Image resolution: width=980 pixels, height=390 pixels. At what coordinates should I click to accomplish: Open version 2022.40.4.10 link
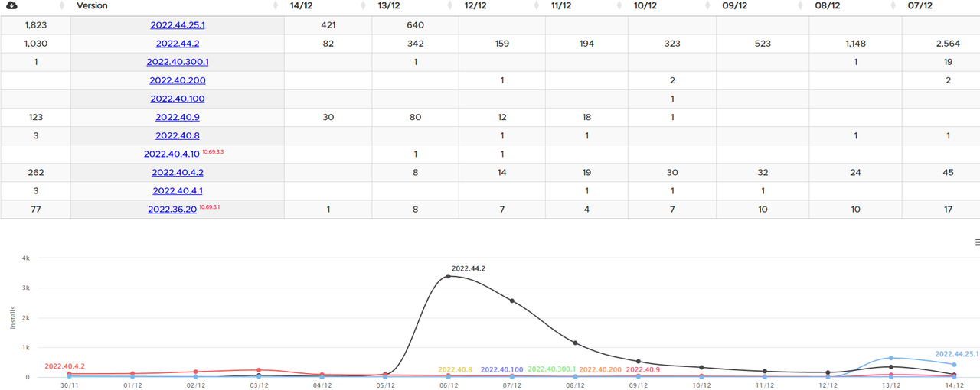pos(172,154)
